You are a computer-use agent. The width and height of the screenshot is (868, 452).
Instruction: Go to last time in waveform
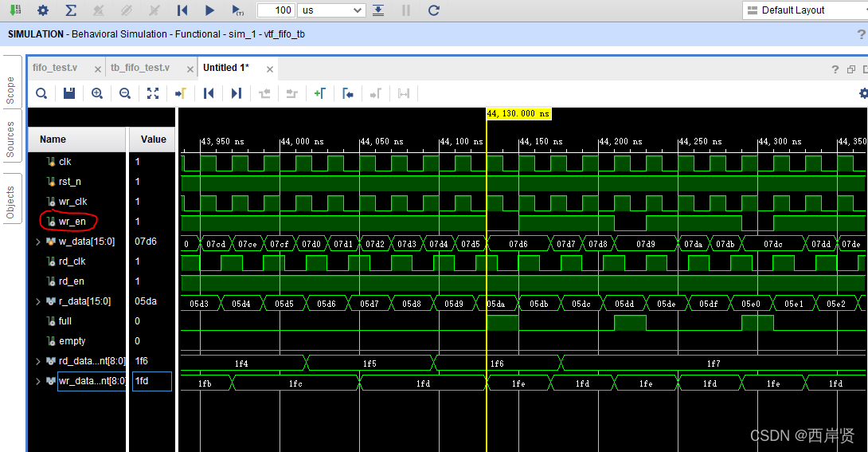[x=237, y=93]
